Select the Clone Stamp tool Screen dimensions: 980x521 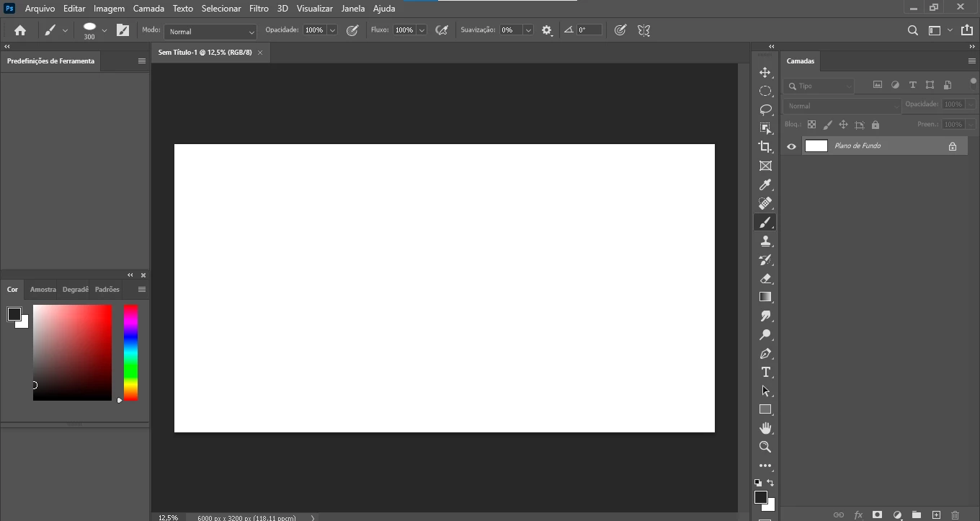[x=765, y=241]
